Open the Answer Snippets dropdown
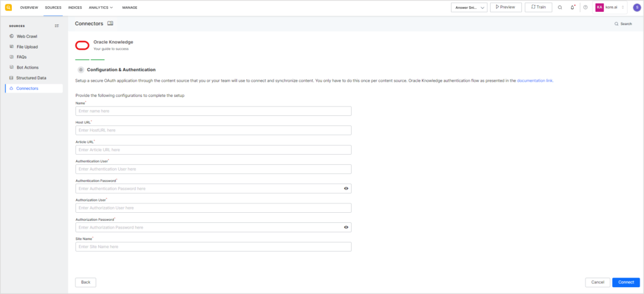 (x=469, y=8)
